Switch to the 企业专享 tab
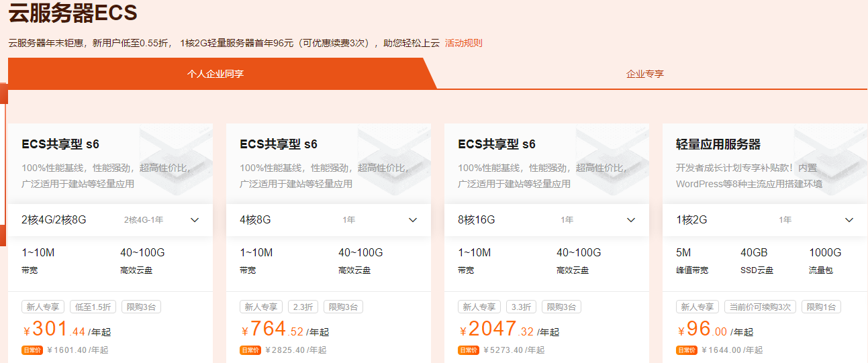The width and height of the screenshot is (868, 363). click(645, 74)
